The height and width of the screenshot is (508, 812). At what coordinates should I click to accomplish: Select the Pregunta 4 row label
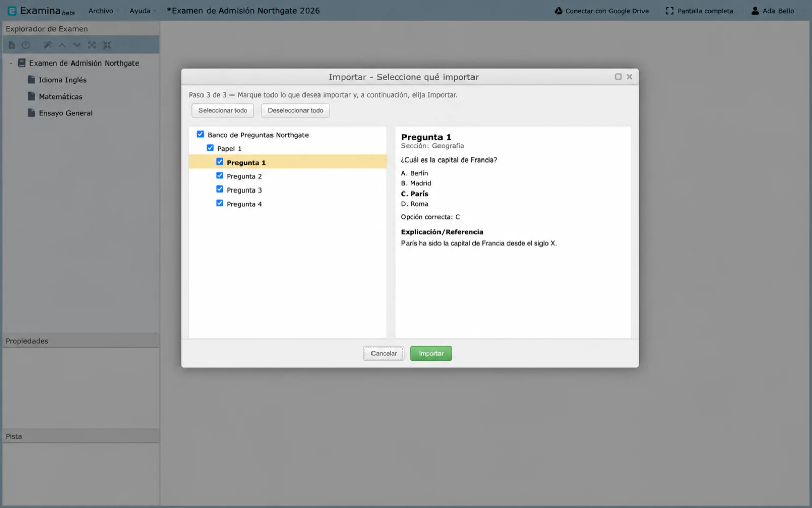(x=245, y=204)
